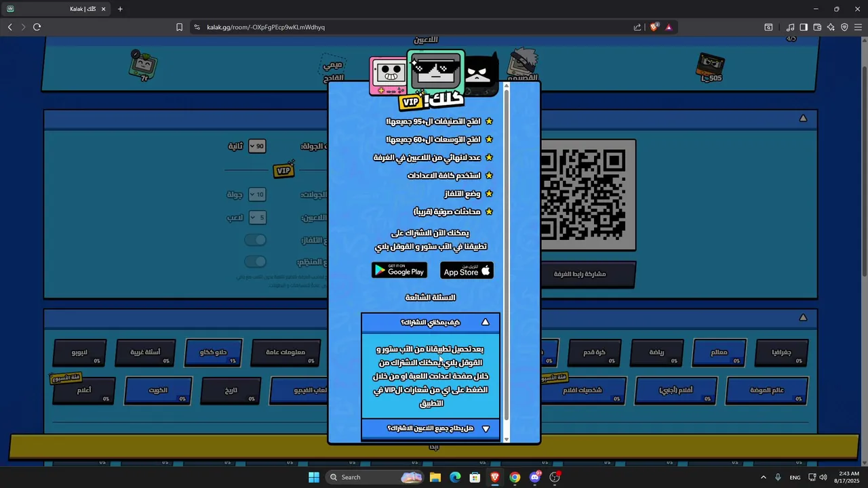868x488 pixels.
Task: Open Brave Shields lion icon
Action: (654, 27)
